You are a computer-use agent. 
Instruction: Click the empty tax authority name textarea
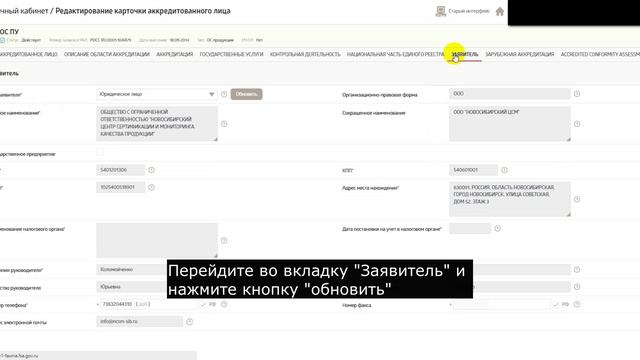(157, 240)
